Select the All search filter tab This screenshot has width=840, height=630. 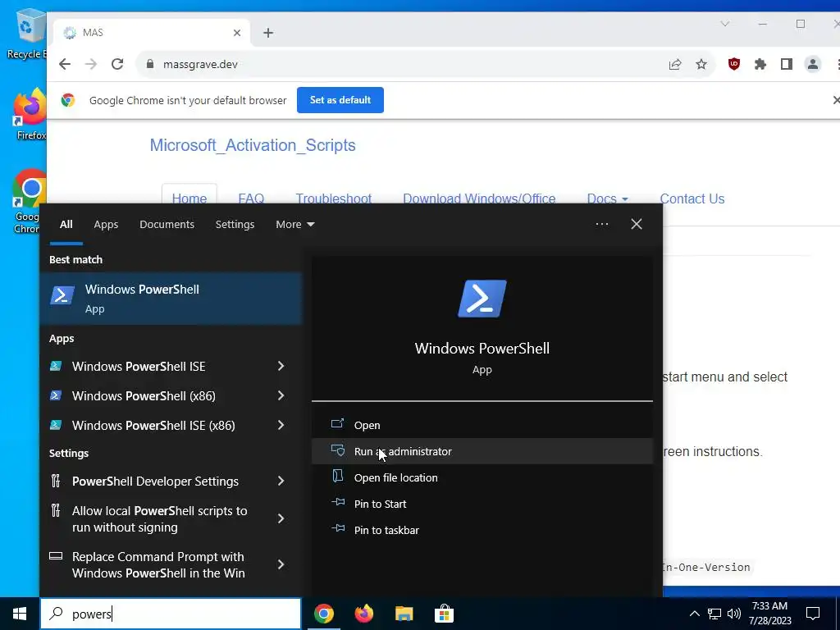point(66,225)
